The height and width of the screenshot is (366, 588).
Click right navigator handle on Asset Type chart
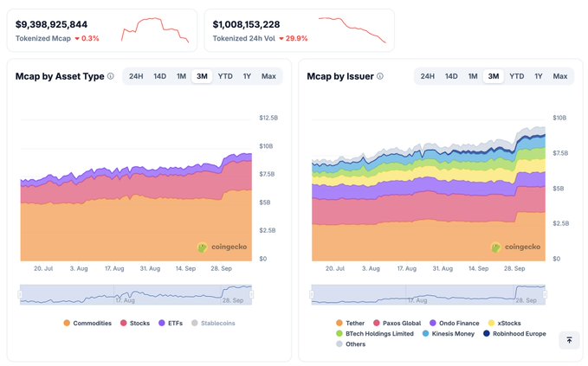[x=252, y=294]
